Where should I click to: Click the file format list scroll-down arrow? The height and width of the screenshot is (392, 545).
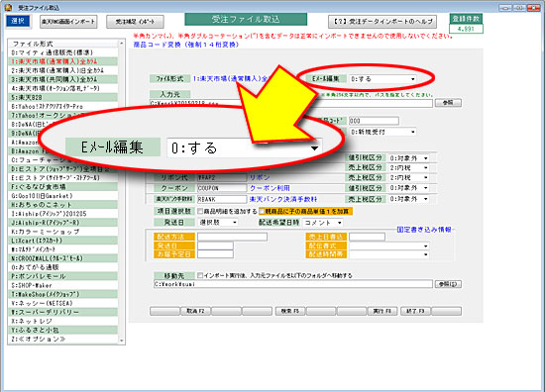click(x=121, y=341)
